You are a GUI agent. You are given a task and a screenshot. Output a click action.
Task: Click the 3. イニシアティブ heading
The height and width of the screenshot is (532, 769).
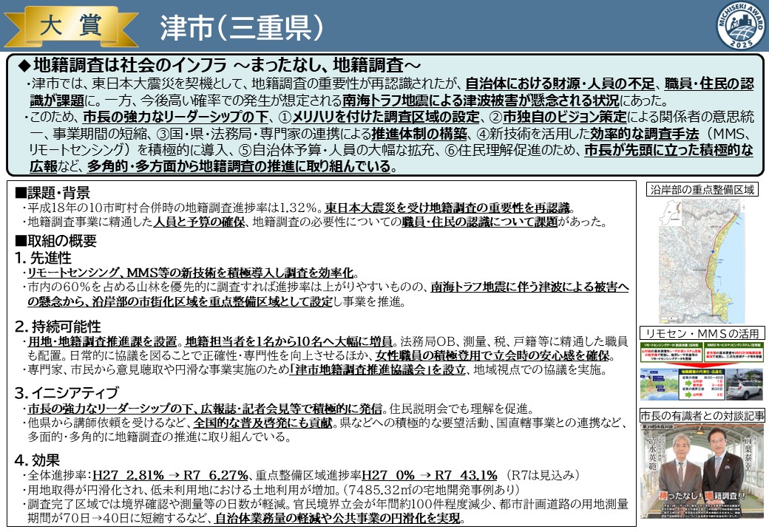pyautogui.click(x=65, y=392)
